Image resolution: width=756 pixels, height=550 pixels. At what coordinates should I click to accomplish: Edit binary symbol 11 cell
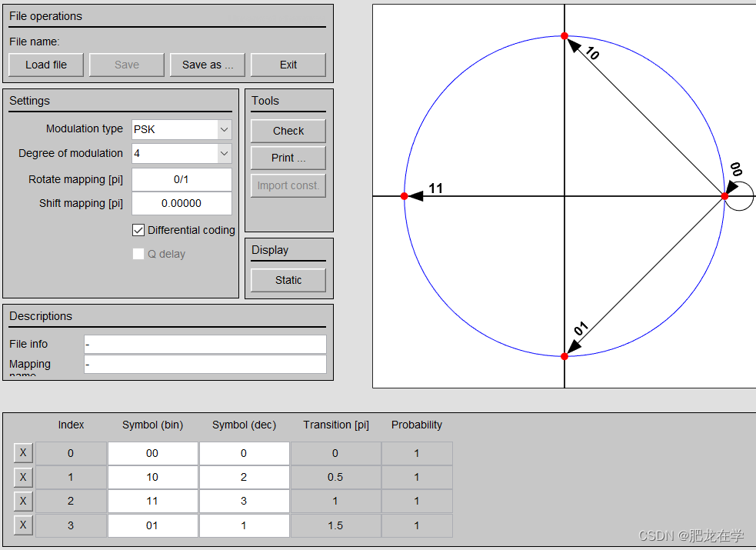tap(153, 502)
